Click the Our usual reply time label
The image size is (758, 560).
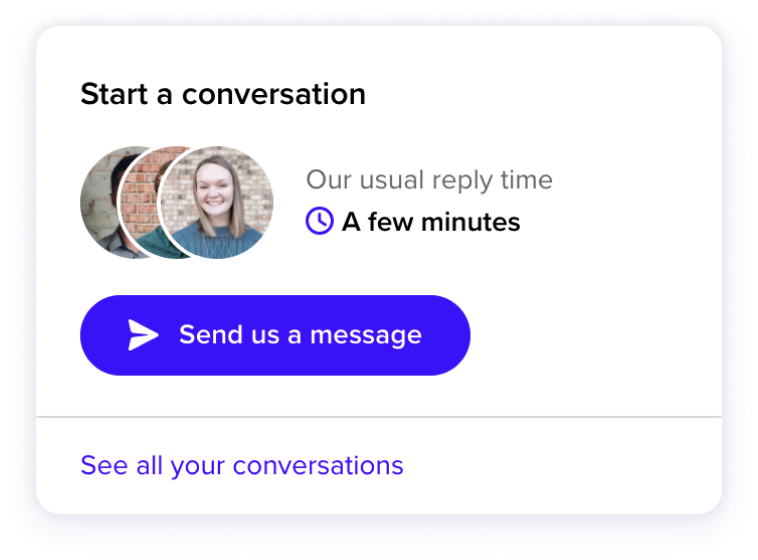429,180
